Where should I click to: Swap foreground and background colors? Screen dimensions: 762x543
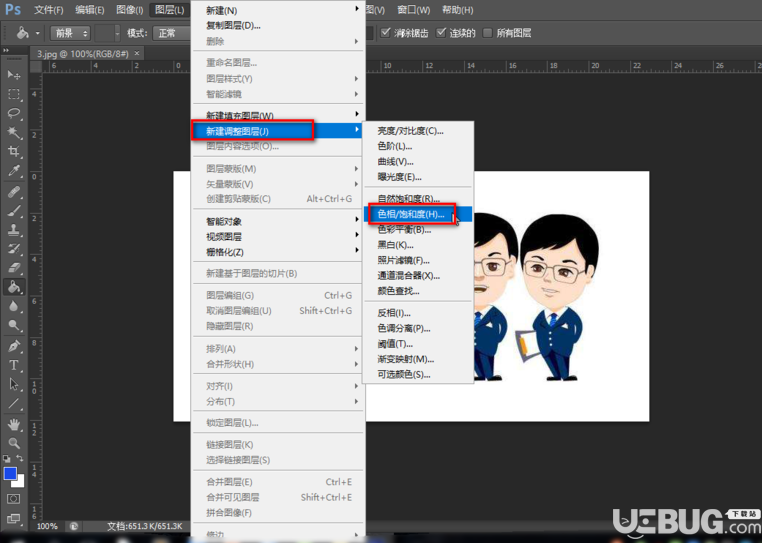tap(20, 458)
